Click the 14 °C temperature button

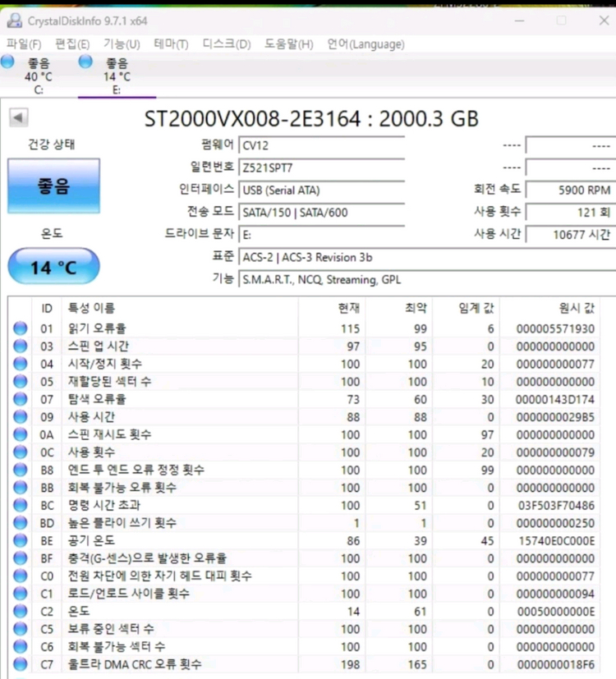point(53,267)
